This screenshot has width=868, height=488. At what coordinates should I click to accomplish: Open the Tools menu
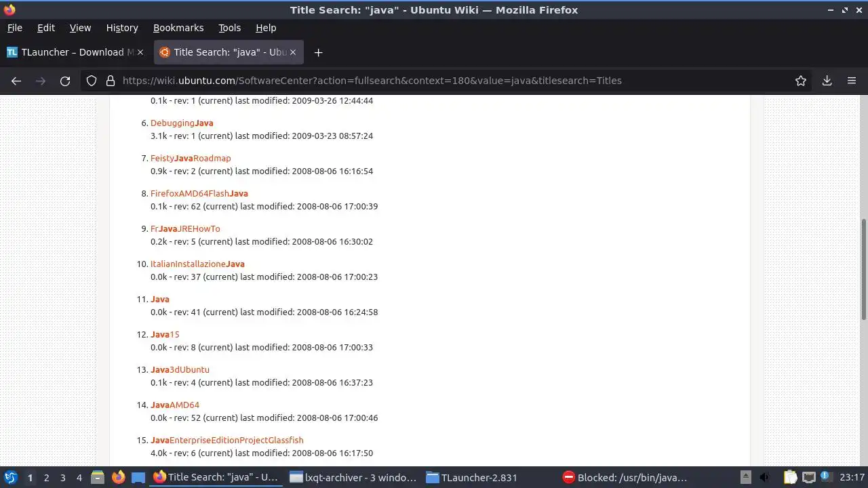point(229,28)
